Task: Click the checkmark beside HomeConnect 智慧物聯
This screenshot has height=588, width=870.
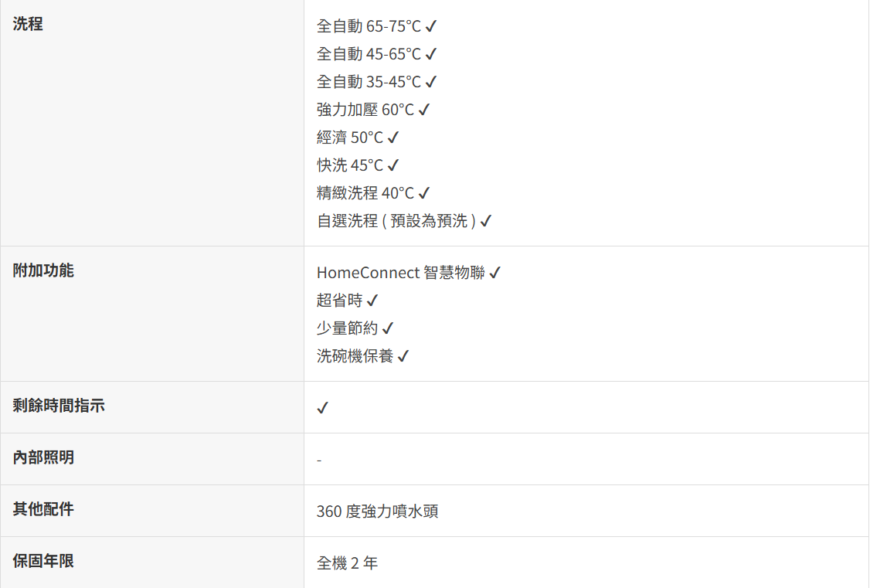Action: [495, 273]
